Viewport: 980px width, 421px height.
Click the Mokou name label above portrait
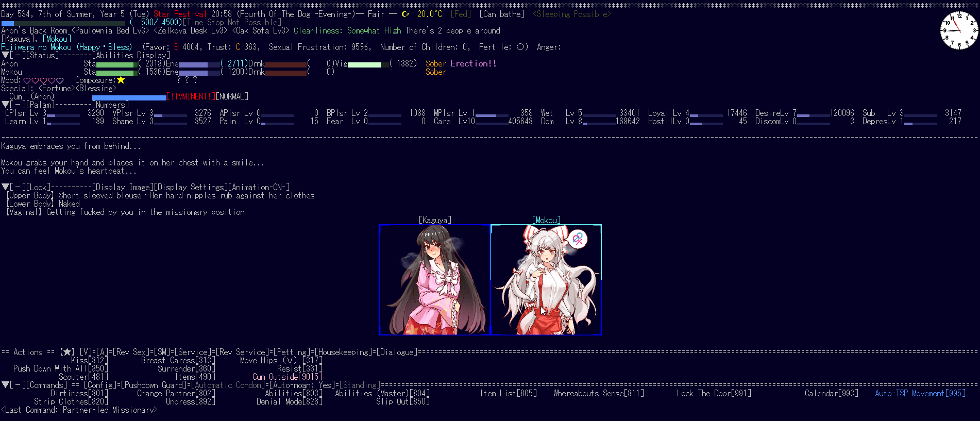pos(546,220)
